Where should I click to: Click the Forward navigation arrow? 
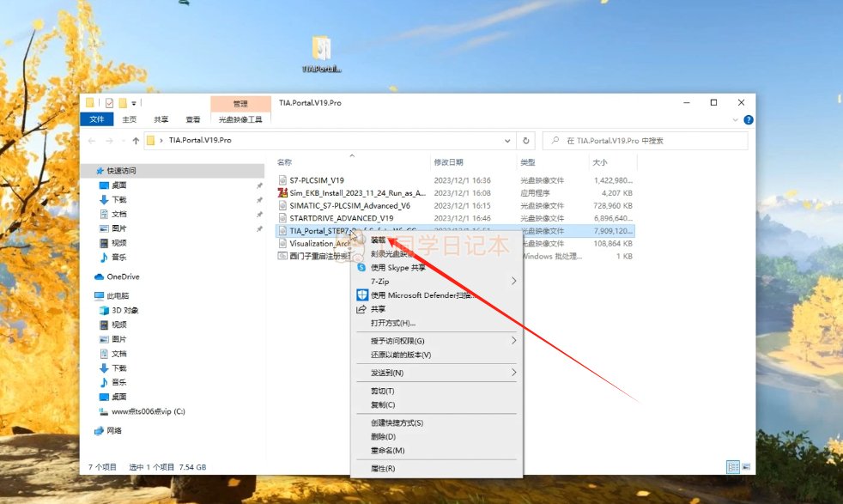click(x=110, y=141)
